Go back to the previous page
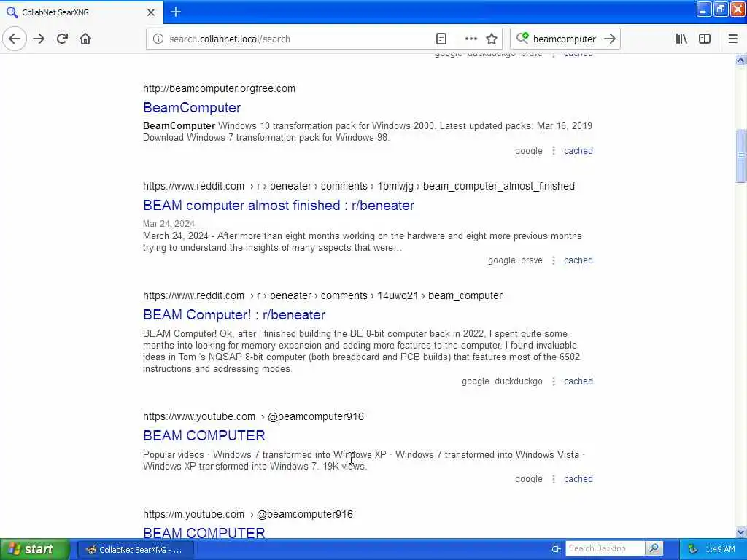747x560 pixels. pos(15,39)
